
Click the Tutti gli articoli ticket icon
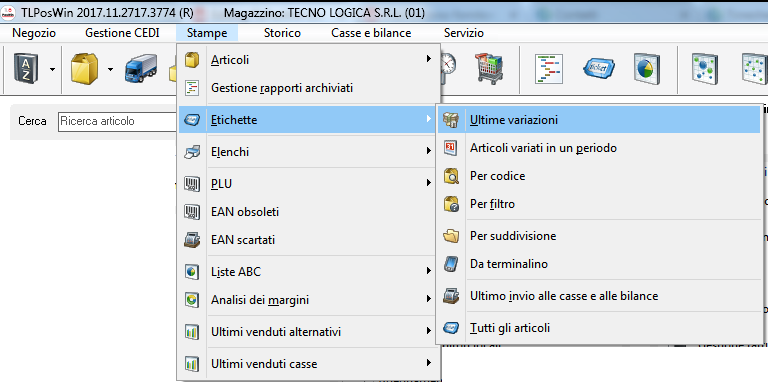pyautogui.click(x=451, y=328)
